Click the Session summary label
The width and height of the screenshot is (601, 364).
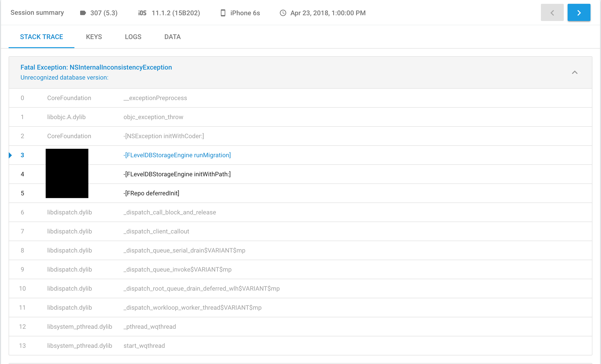coord(37,12)
